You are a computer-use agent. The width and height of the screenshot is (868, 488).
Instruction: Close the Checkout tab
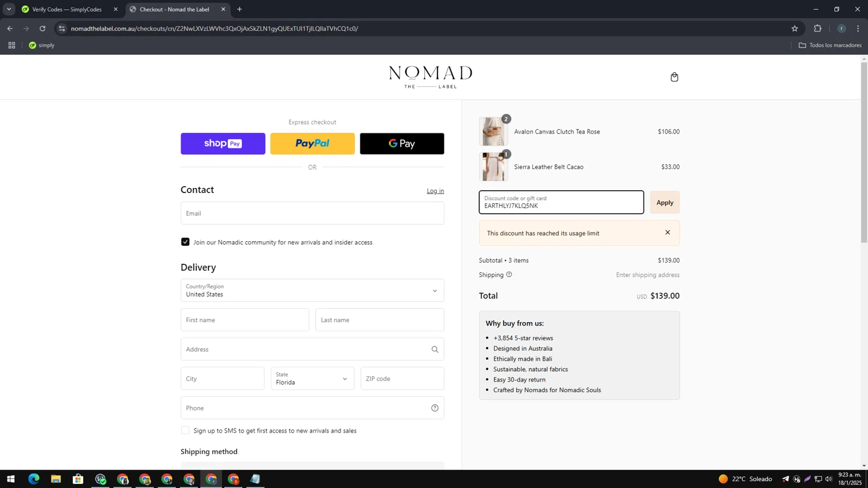tap(223, 9)
